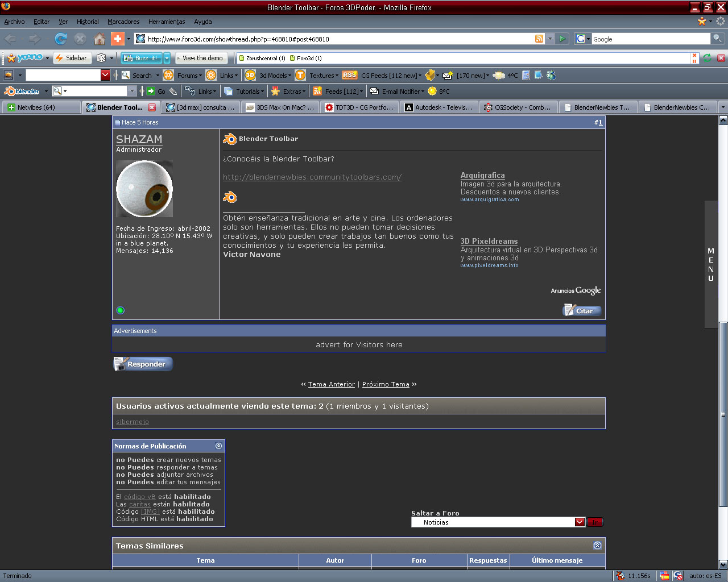
Task: Open SHAZAM's user profile link
Action: coord(139,139)
